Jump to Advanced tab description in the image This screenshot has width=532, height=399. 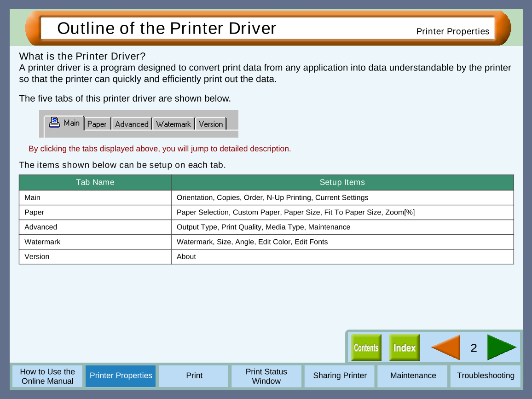[x=132, y=124]
